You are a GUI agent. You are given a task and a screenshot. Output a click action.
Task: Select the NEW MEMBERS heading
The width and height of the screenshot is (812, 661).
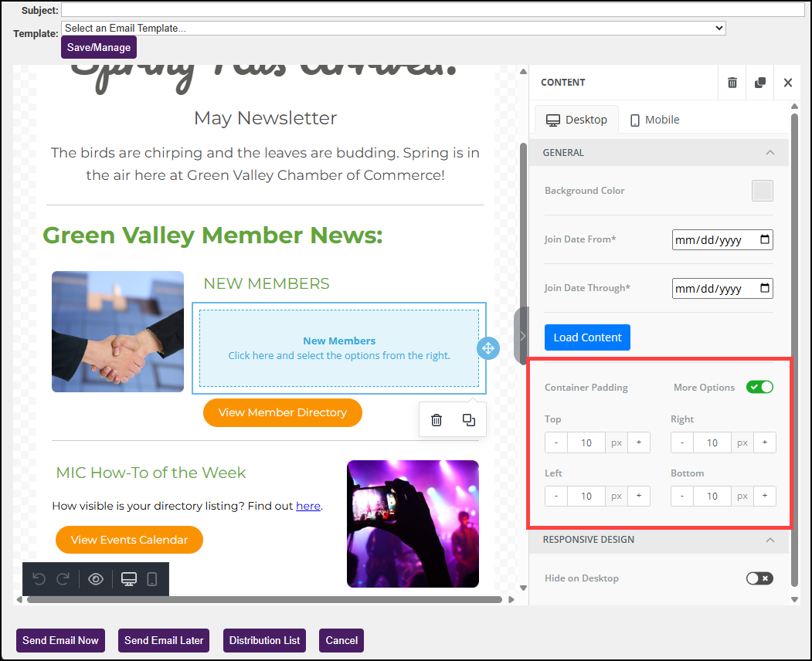point(267,283)
